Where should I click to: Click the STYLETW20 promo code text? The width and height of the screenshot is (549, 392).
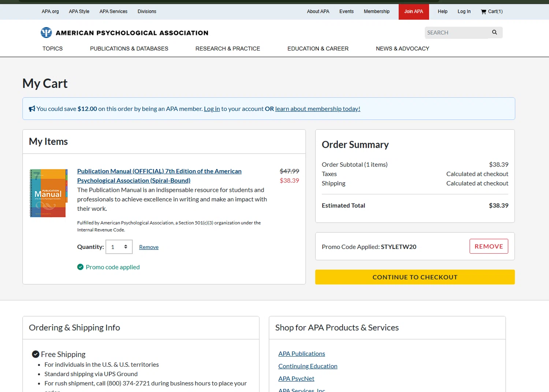click(399, 247)
